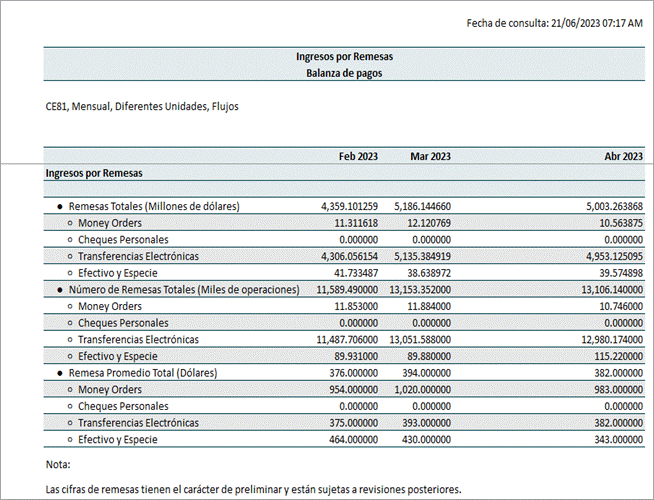This screenshot has height=500, width=654.
Task: Click the value 394.000000
Action: (x=426, y=373)
